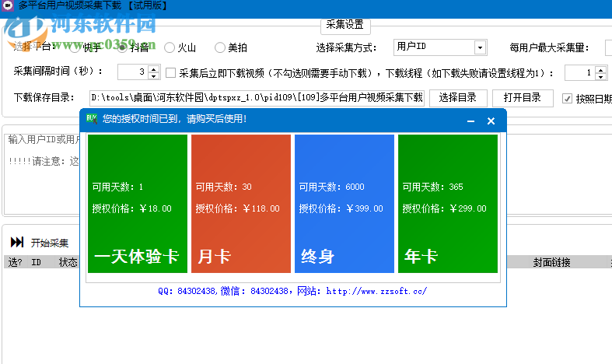Click the ID column header
This screenshot has width=612, height=364.
pos(37,262)
